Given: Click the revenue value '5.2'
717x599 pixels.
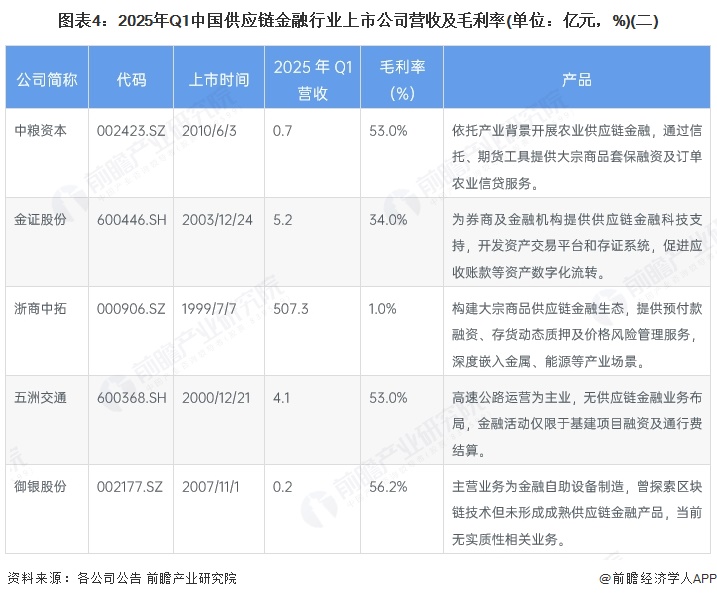Looking at the screenshot, I should [283, 219].
